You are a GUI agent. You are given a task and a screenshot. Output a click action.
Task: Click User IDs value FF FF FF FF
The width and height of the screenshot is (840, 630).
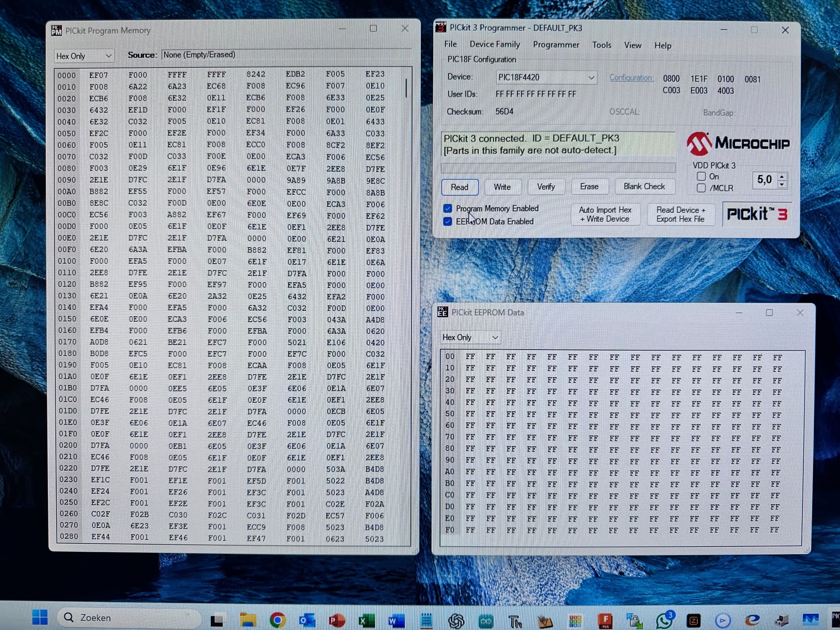(536, 94)
